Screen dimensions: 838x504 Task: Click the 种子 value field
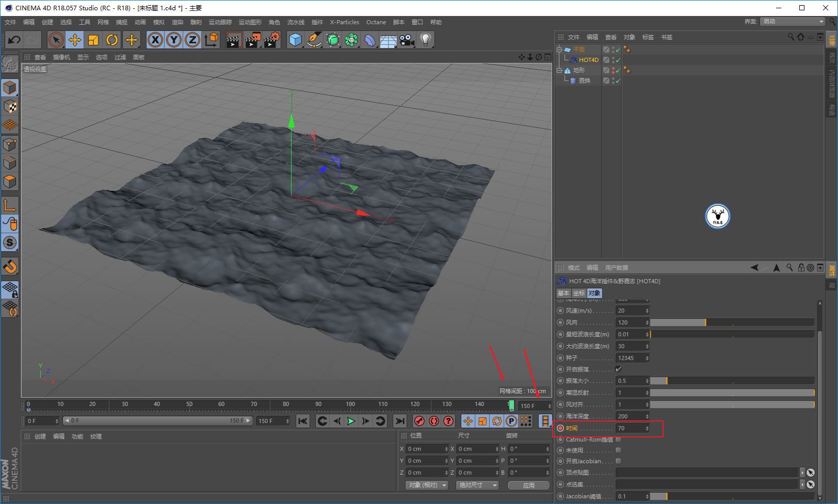630,358
